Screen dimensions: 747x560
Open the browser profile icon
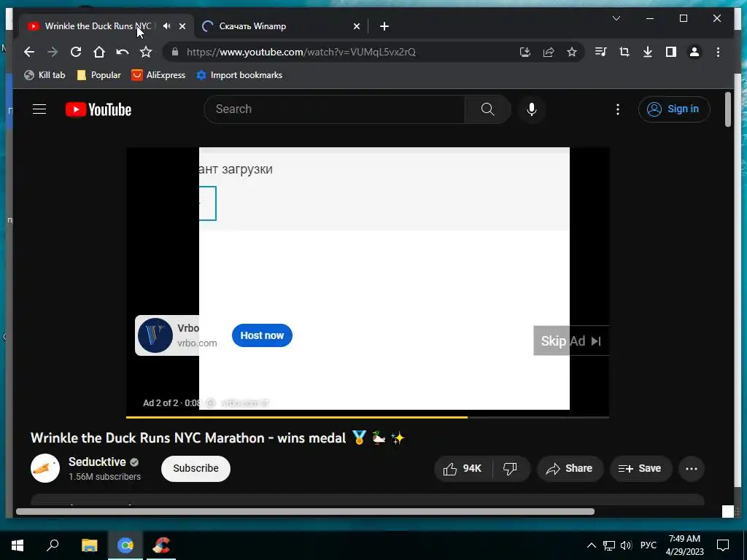point(694,52)
